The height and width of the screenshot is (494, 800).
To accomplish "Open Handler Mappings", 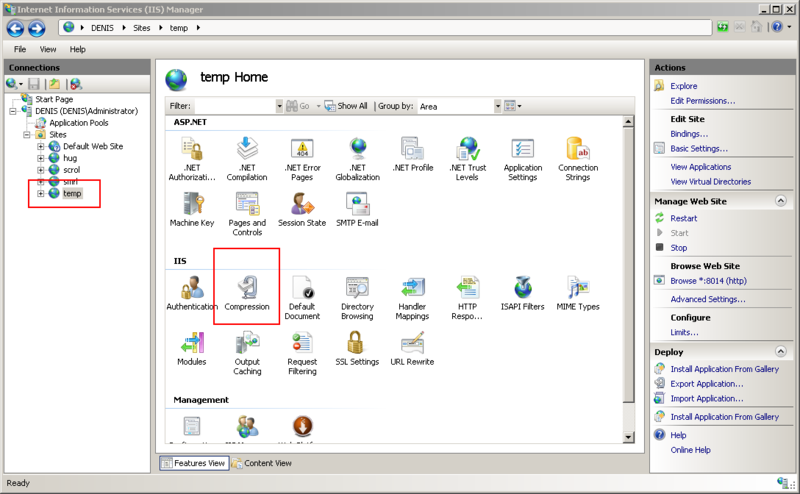I will (x=413, y=298).
